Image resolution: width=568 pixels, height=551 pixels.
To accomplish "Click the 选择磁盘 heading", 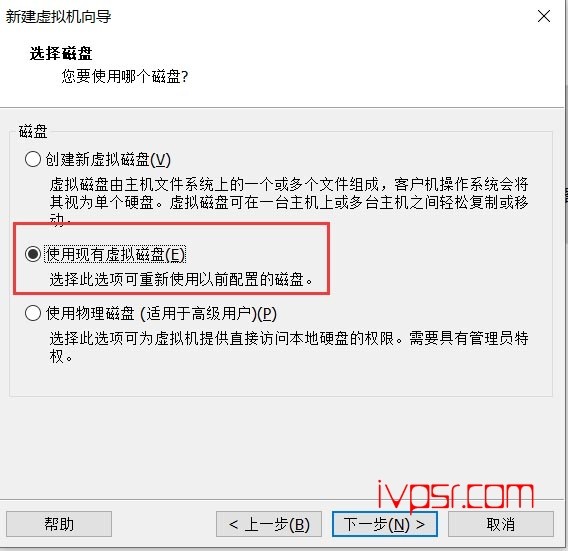I will click(61, 54).
